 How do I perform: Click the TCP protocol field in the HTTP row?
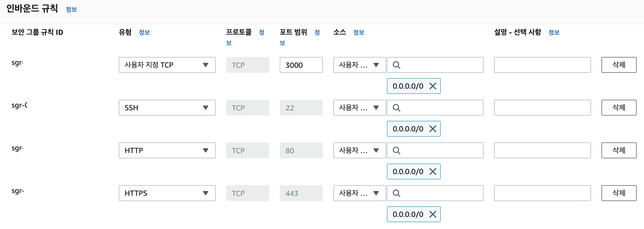tap(248, 150)
